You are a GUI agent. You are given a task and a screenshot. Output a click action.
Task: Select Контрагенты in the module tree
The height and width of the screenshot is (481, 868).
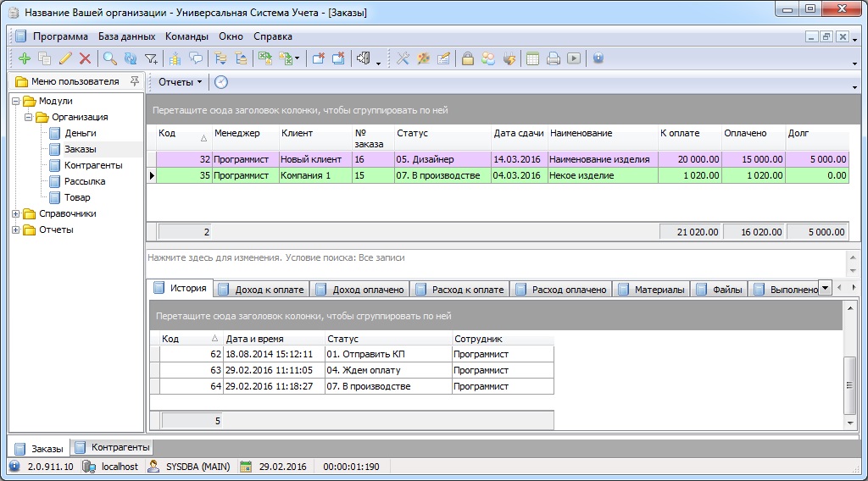pyautogui.click(x=93, y=165)
